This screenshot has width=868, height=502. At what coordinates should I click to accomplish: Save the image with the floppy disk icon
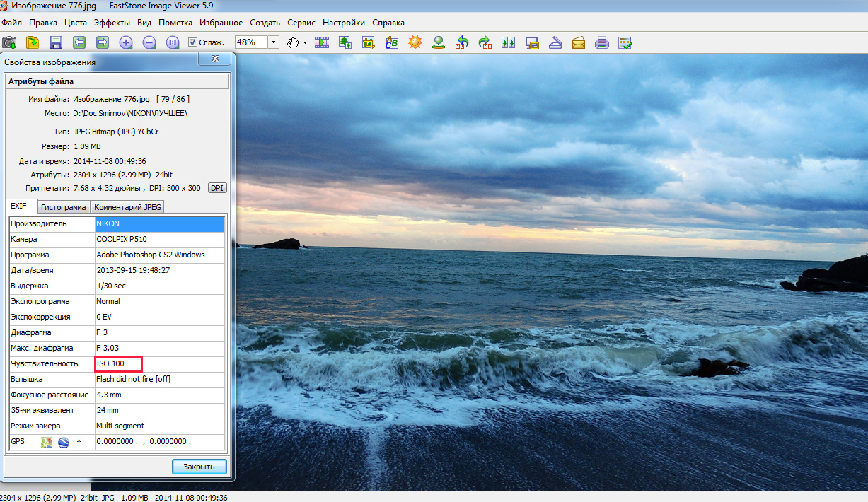click(55, 42)
